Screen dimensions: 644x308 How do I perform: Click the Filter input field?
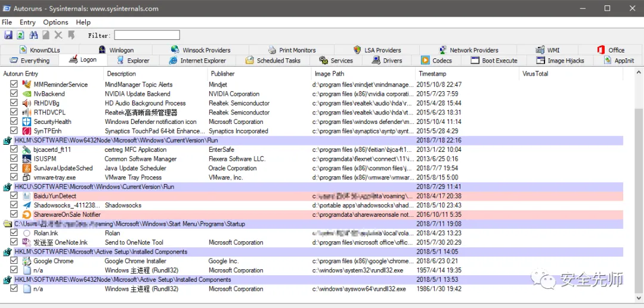(147, 35)
